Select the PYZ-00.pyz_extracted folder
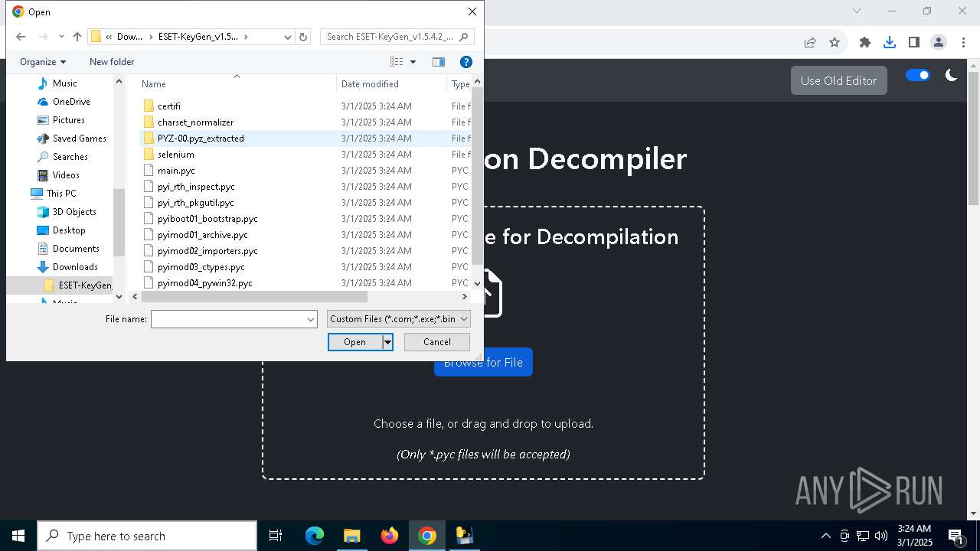The image size is (980, 551). [x=201, y=139]
